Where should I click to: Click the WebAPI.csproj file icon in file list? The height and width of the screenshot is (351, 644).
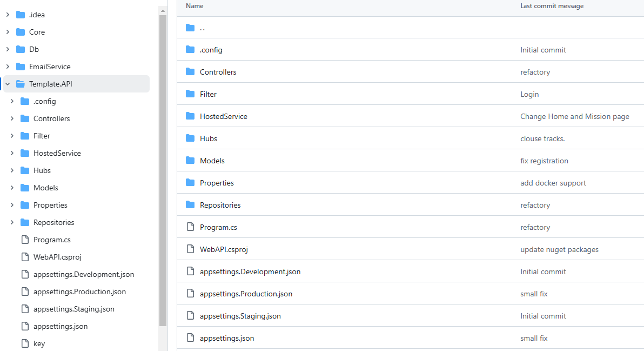(190, 249)
